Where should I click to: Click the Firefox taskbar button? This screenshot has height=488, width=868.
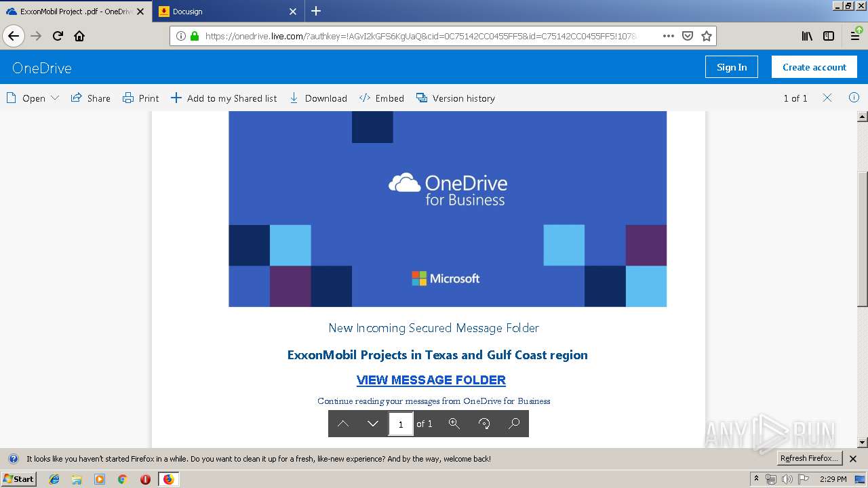(x=168, y=479)
